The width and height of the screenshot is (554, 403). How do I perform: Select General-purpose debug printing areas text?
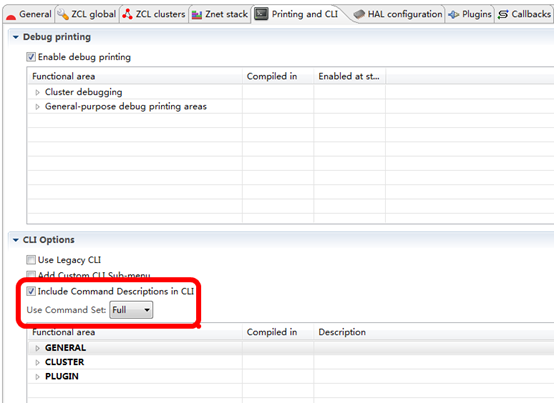point(126,107)
